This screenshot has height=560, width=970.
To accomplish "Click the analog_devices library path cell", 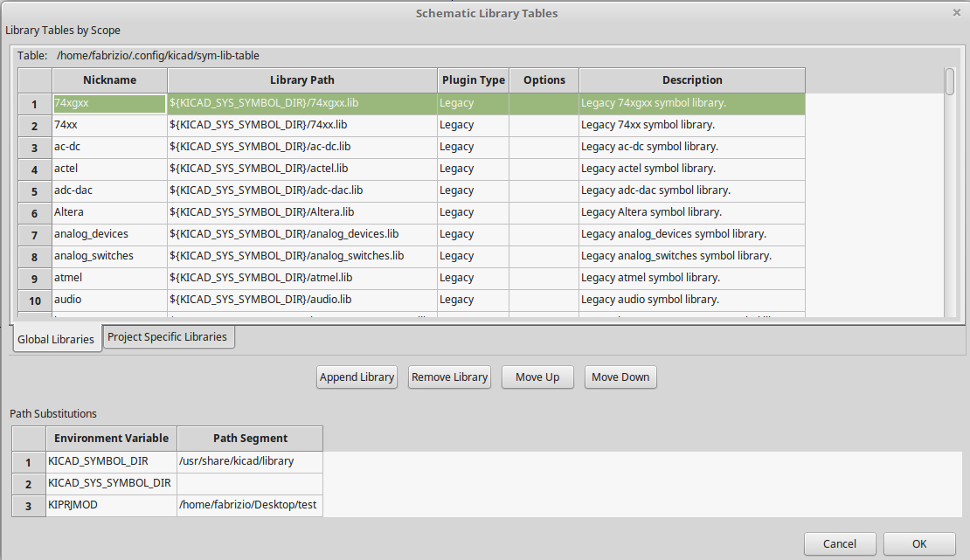I will pos(301,234).
